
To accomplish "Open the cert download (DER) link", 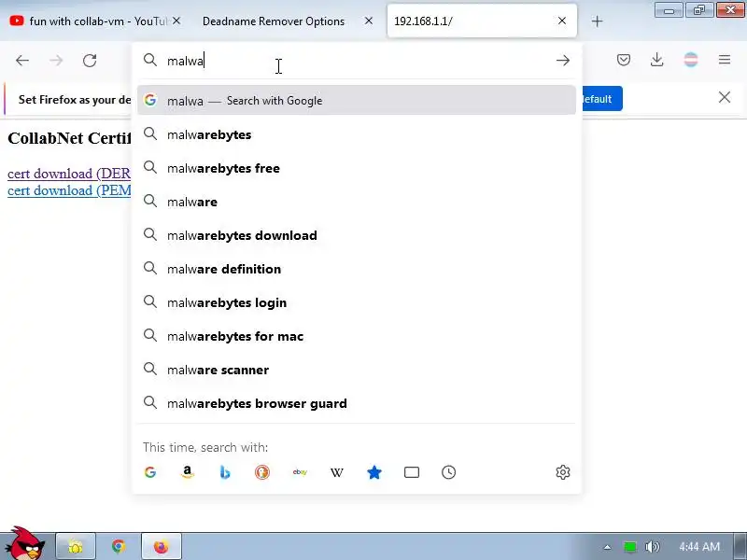I will pyautogui.click(x=69, y=174).
